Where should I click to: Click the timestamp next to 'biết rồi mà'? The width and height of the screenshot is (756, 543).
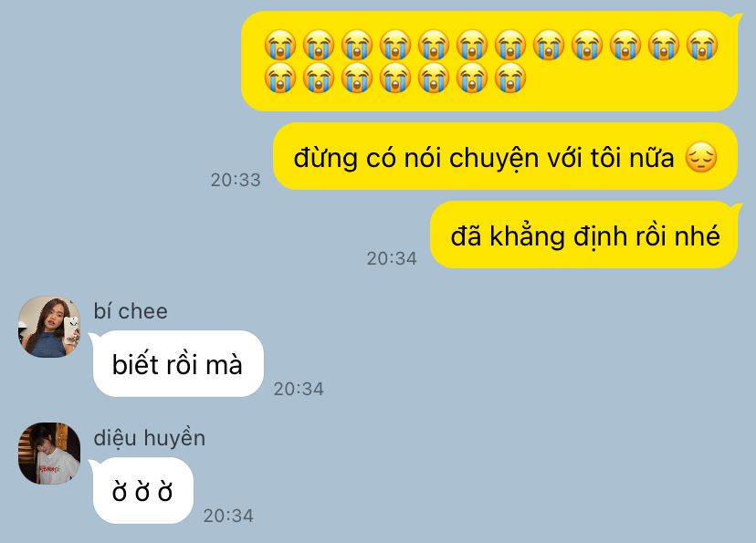coord(299,389)
